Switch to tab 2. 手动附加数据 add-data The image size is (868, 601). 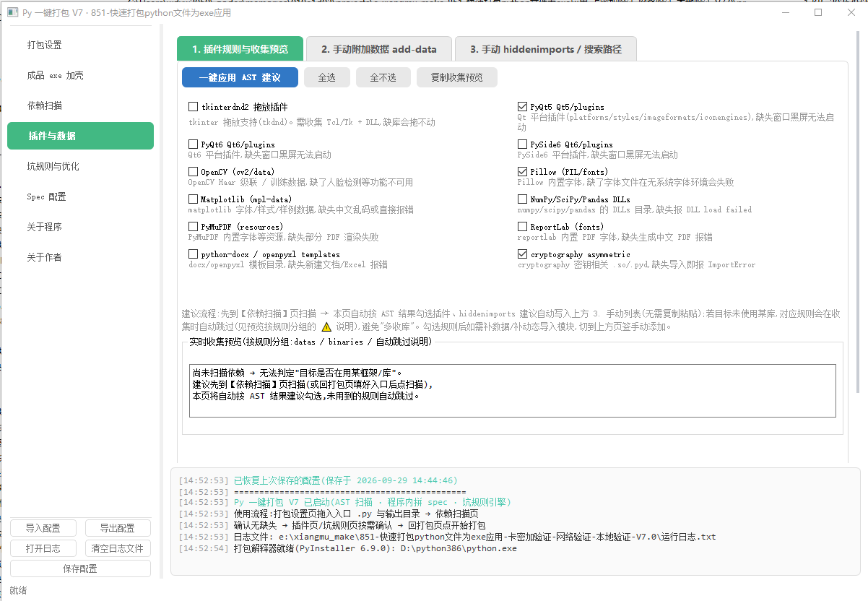(x=379, y=49)
